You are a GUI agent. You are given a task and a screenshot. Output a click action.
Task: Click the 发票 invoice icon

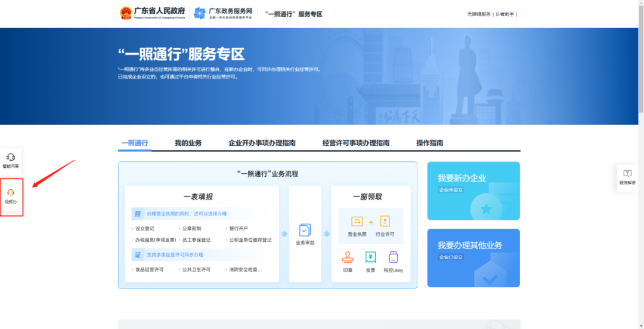pyautogui.click(x=371, y=257)
